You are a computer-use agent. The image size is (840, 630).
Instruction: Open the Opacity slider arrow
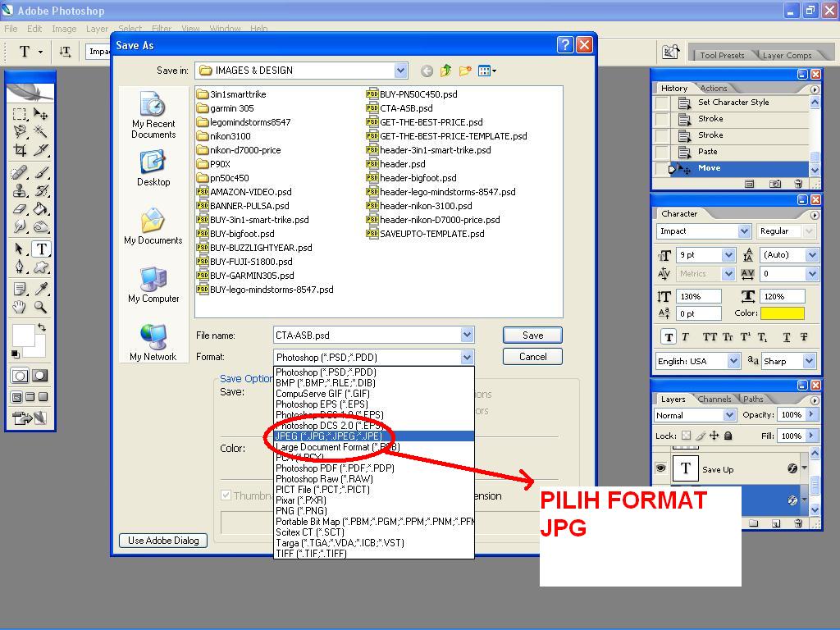[x=811, y=414]
